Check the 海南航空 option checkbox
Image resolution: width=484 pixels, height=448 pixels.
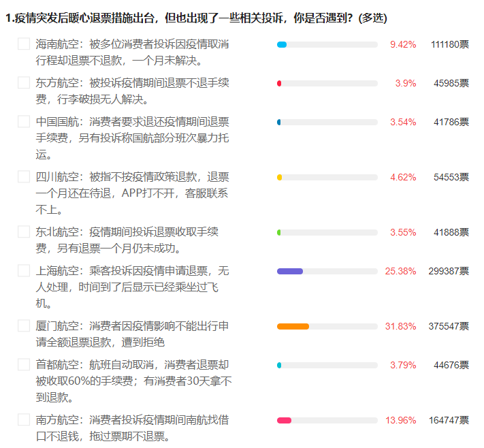click(24, 44)
